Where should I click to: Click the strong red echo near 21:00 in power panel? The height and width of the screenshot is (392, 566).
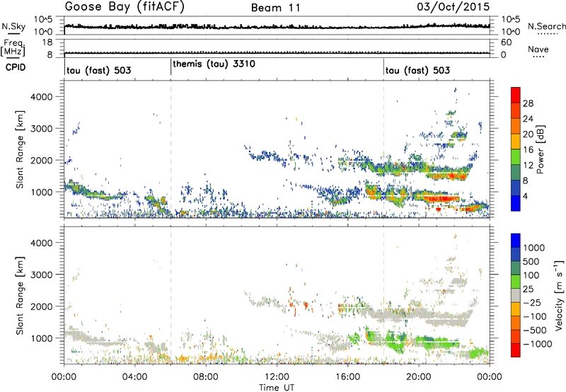tap(441, 198)
